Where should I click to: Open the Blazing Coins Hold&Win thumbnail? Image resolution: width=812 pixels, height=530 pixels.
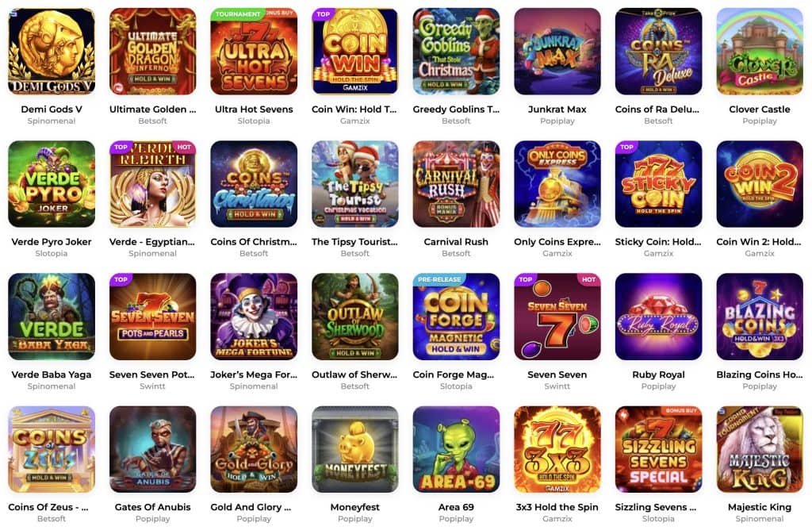coord(760,317)
